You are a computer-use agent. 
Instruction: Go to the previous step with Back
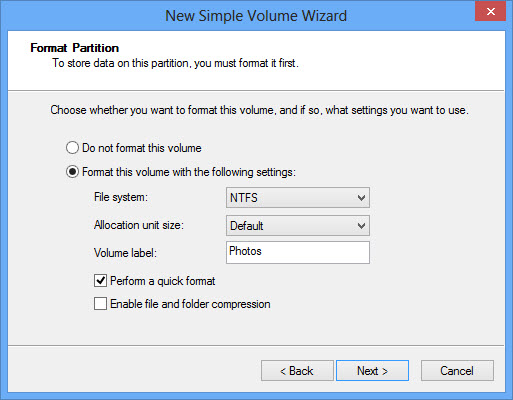coord(297,370)
